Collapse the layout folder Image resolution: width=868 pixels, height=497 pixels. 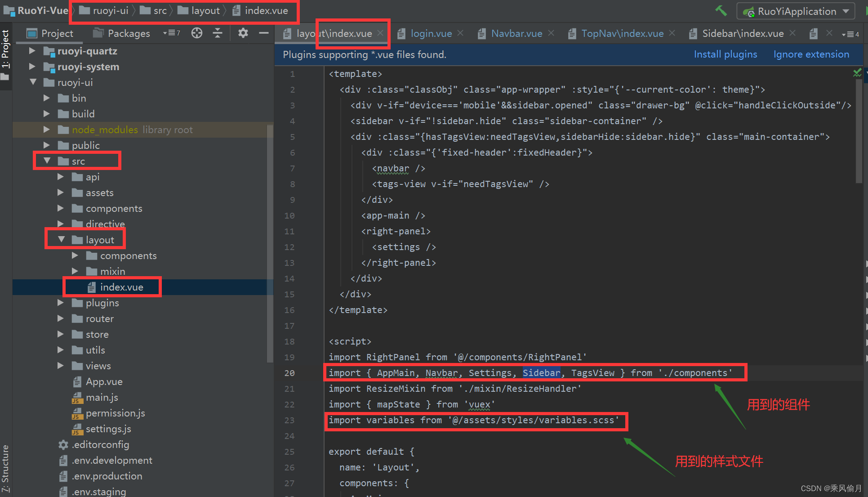click(61, 240)
